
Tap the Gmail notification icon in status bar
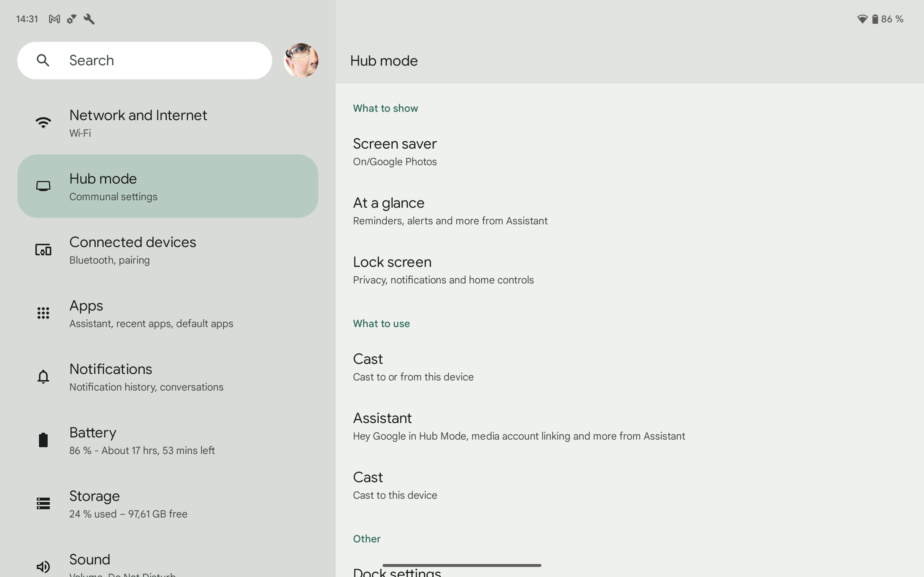point(54,19)
